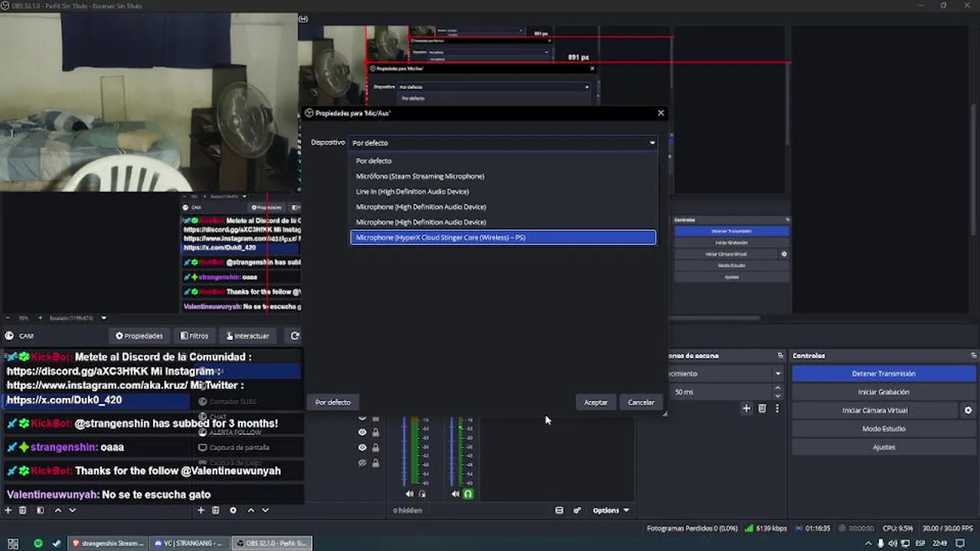Image resolution: width=980 pixels, height=551 pixels.
Task: Open Propiedades for the CAM source
Action: click(x=139, y=336)
